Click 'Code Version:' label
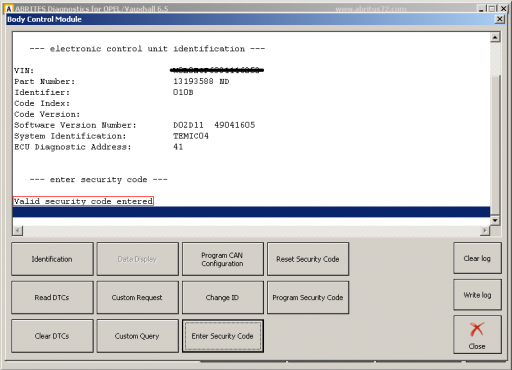The height and width of the screenshot is (370, 512). coord(47,114)
